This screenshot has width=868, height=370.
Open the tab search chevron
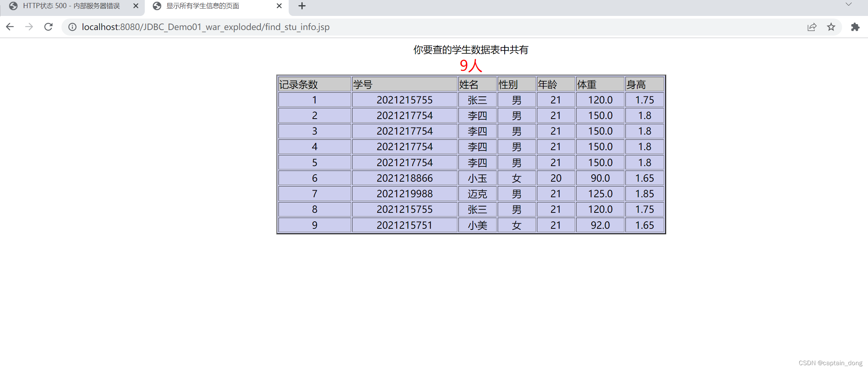(x=848, y=4)
